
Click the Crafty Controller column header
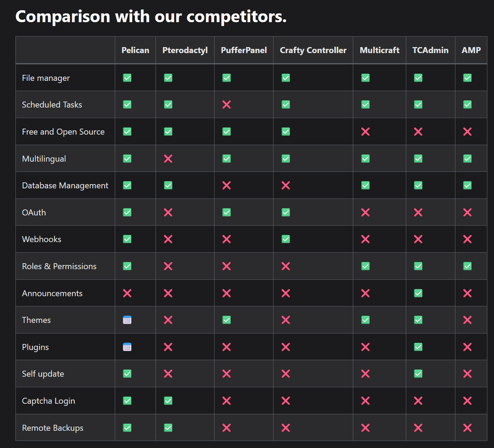(x=313, y=50)
